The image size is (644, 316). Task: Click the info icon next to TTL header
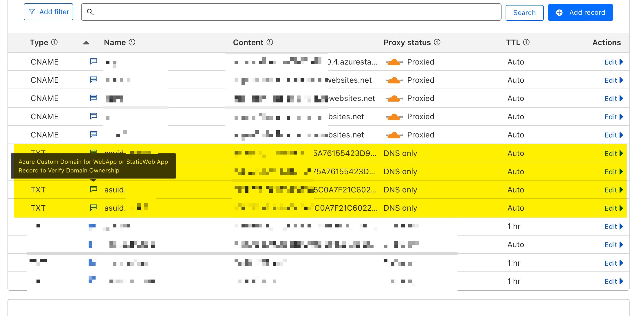(x=526, y=42)
